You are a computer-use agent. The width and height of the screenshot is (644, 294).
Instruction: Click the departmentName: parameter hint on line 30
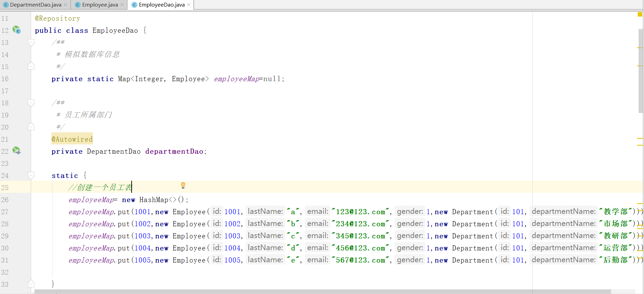[563, 248]
